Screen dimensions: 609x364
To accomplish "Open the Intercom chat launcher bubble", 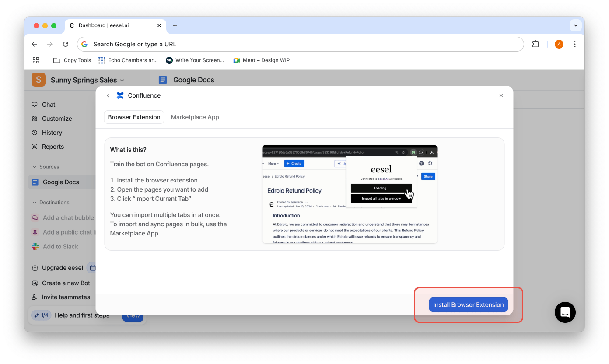I will [x=565, y=312].
